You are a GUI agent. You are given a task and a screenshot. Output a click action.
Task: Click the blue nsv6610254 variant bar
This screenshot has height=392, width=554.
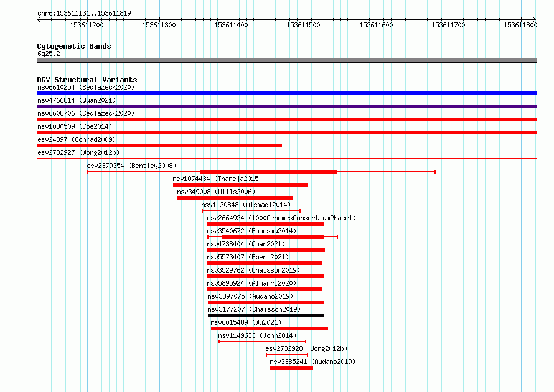click(286, 93)
